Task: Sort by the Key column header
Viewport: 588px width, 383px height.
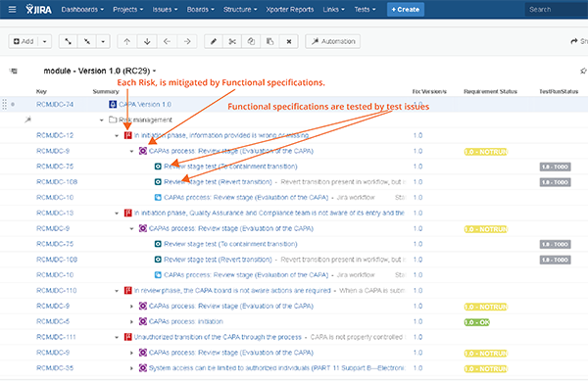Action: (41, 91)
